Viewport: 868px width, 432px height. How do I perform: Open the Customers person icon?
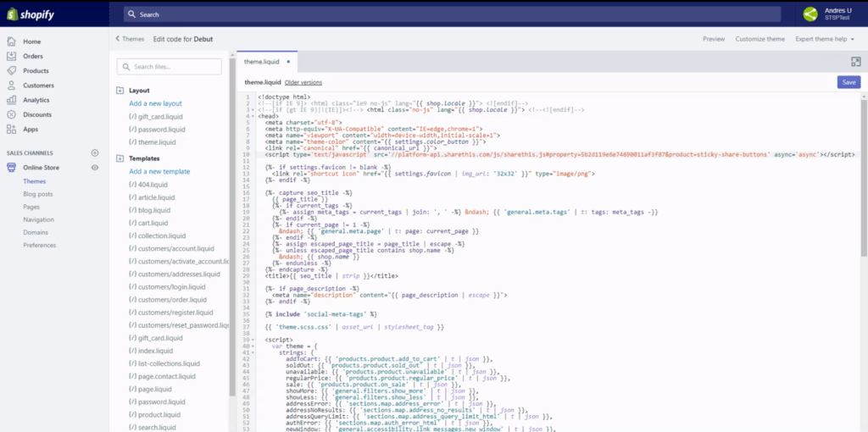11,86
